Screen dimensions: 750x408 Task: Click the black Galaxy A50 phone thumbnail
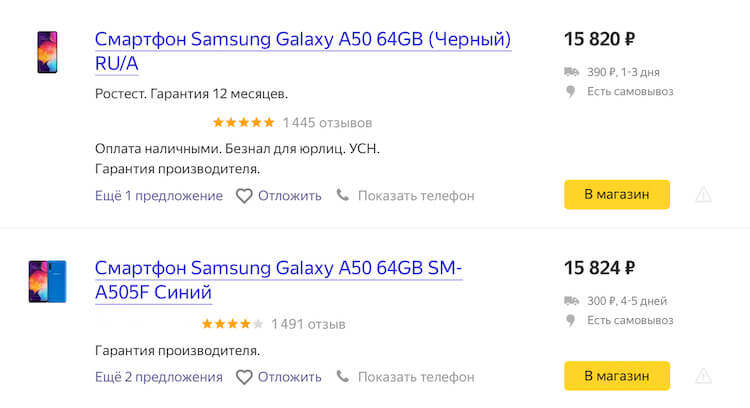(x=47, y=51)
